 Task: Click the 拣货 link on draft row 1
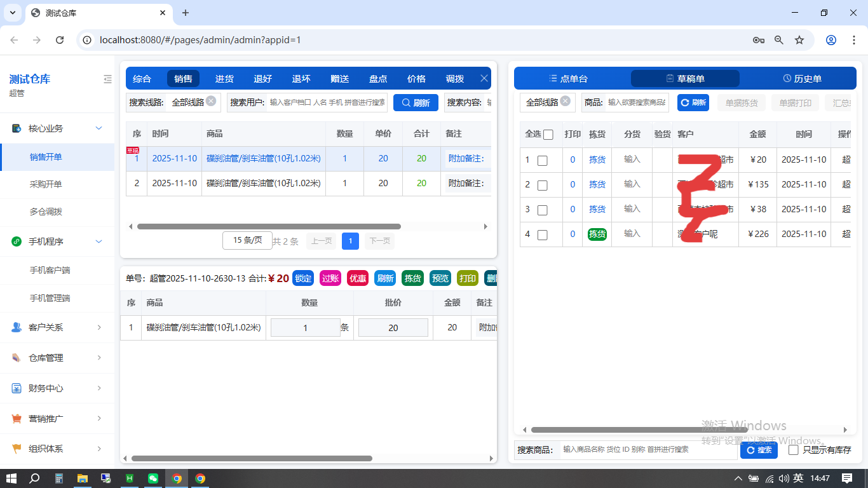pos(597,159)
